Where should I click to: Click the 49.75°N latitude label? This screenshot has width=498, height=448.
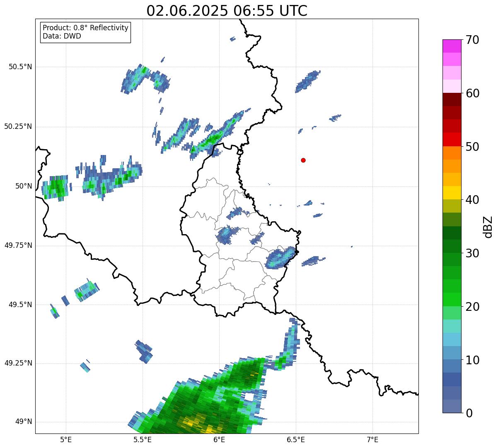(18, 245)
